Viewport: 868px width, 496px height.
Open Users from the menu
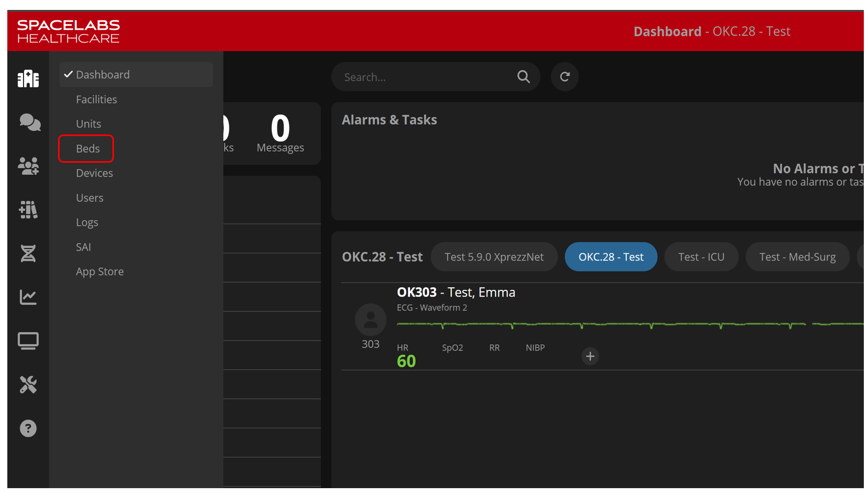pyautogui.click(x=90, y=198)
